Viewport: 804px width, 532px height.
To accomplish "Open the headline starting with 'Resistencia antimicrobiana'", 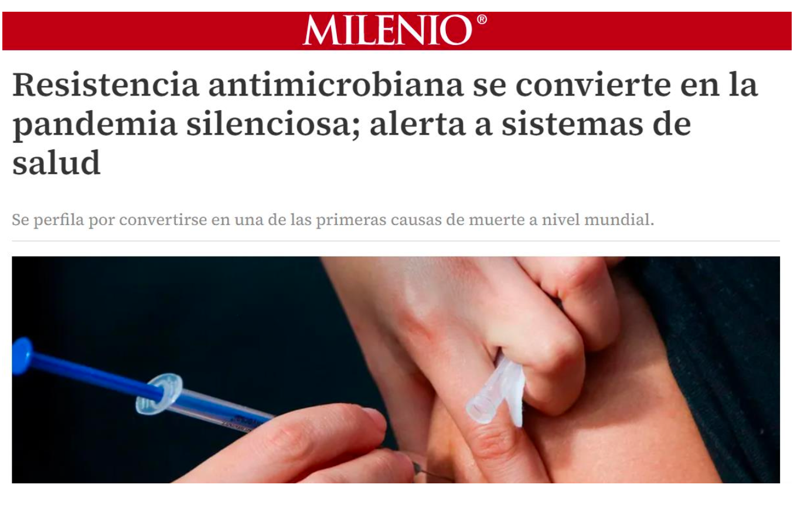I will [385, 124].
